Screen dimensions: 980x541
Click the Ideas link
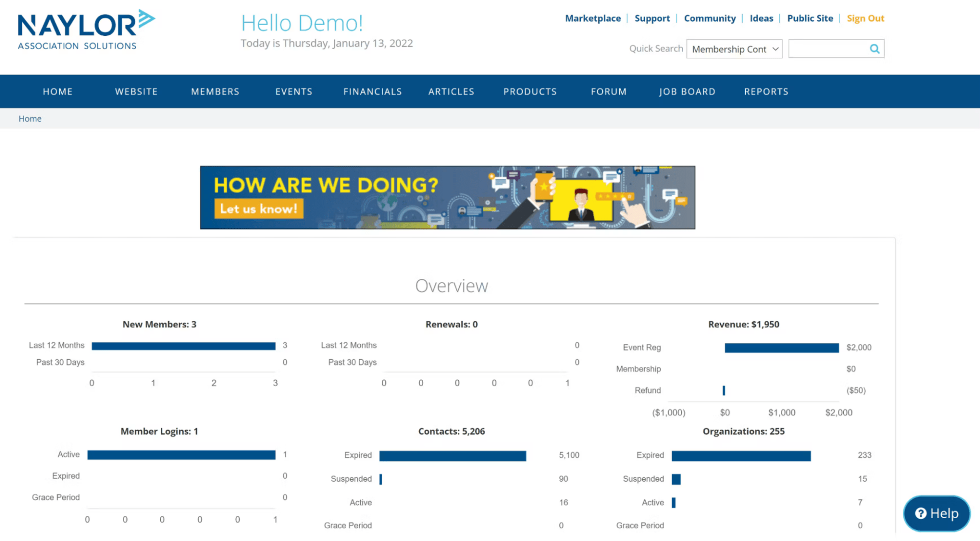[761, 18]
